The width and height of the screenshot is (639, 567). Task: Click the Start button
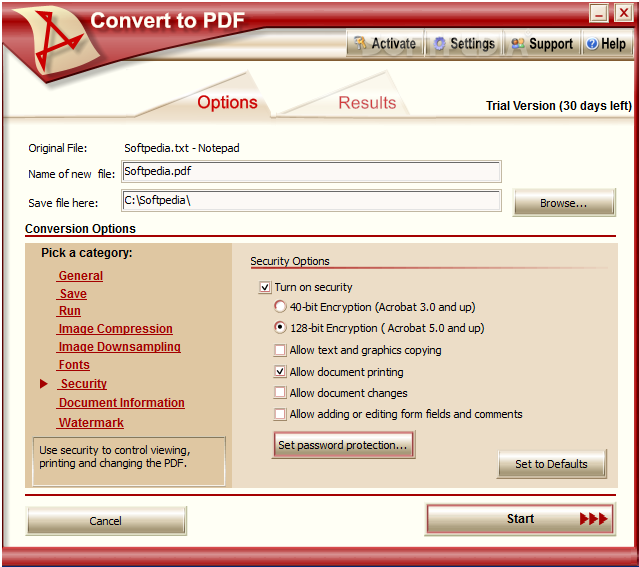(520, 519)
